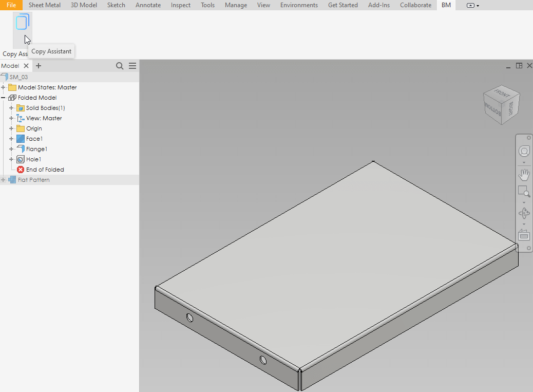Image resolution: width=533 pixels, height=392 pixels.
Task: Click the Face1 feature icon
Action: [21, 139]
